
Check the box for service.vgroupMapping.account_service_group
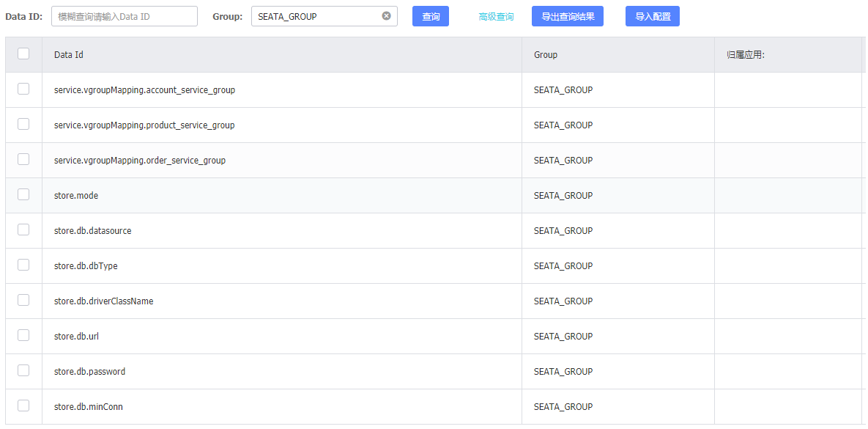pos(23,89)
